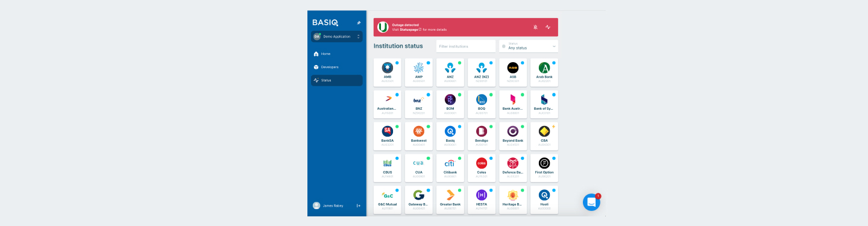The width and height of the screenshot is (868, 226).
Task: Mute outage notifications with the bell icon
Action: coord(535,27)
